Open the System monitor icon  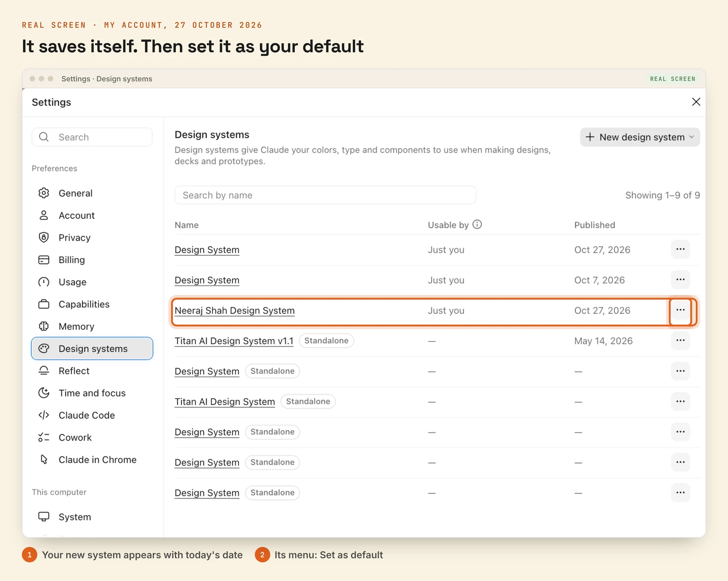tap(44, 517)
